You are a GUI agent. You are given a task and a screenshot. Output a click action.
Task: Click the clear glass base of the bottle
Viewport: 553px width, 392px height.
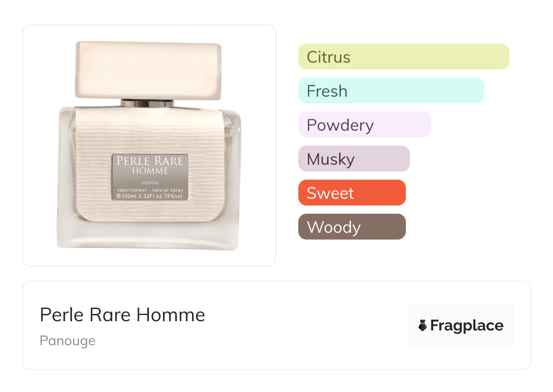[148, 239]
